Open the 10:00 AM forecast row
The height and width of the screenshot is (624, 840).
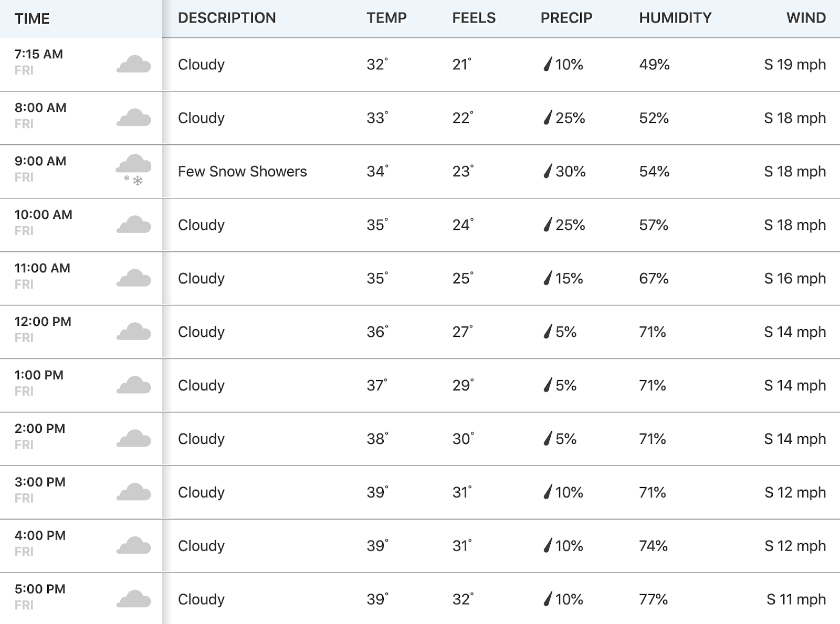click(420, 225)
